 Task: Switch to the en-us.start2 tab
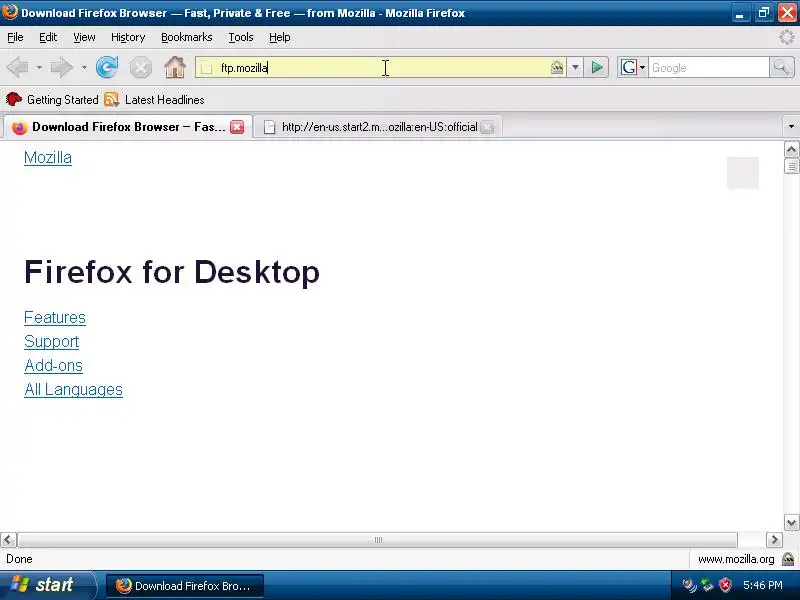pyautogui.click(x=379, y=127)
